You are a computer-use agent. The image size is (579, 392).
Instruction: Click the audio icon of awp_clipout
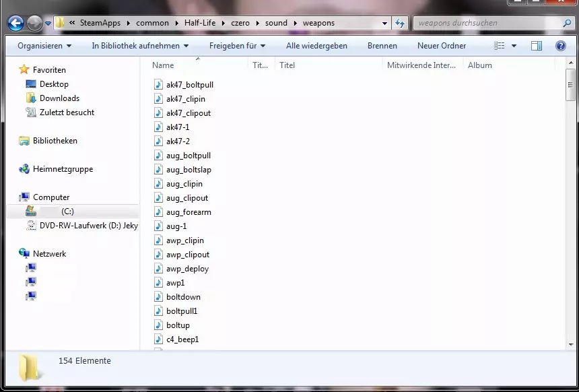[158, 255]
